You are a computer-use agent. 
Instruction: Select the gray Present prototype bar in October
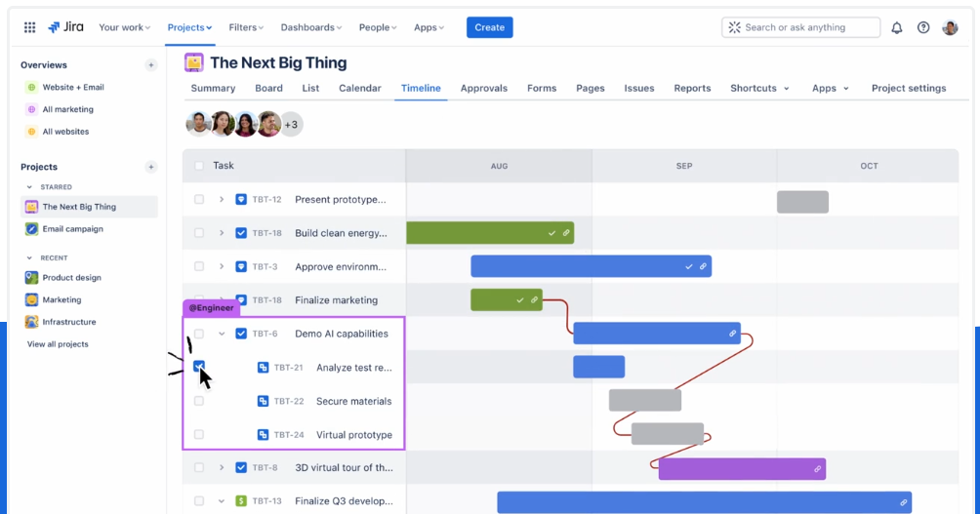(802, 202)
